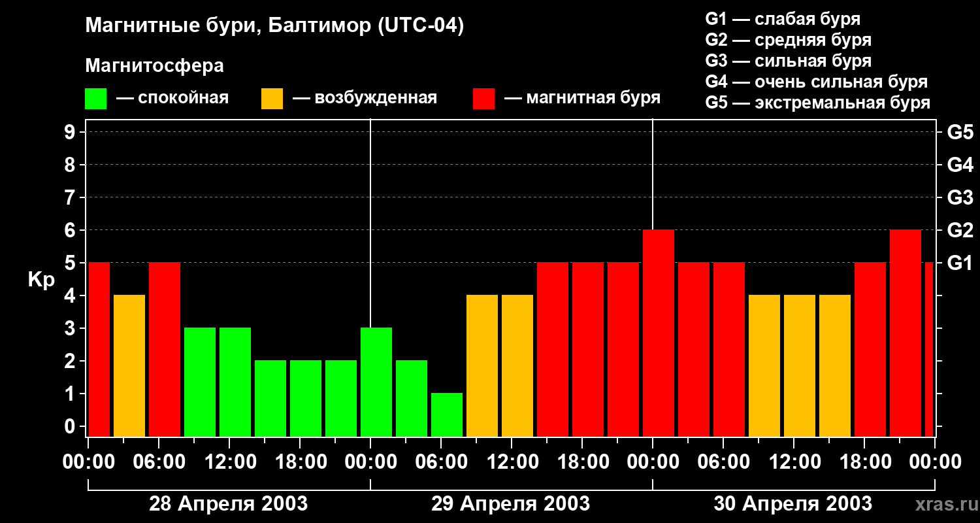Click the red Kp 5 bar at 18:00, 29 April
Viewport: 980px width, 523px height.
(x=588, y=350)
